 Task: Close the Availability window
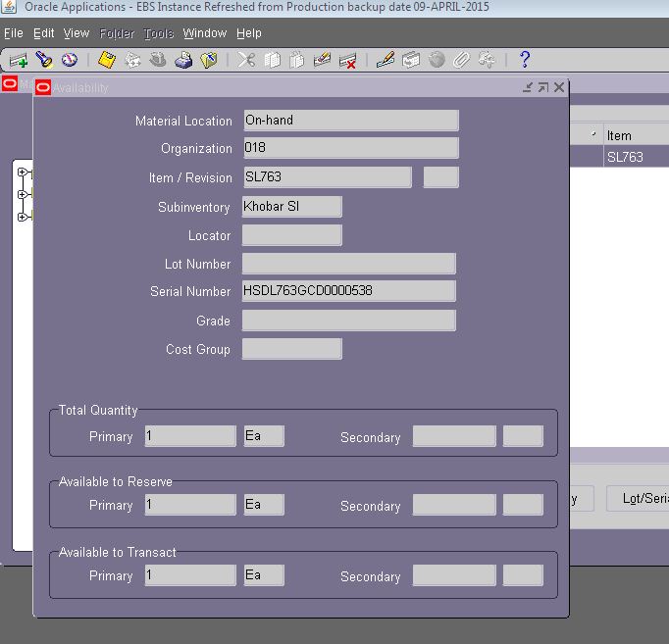[559, 87]
